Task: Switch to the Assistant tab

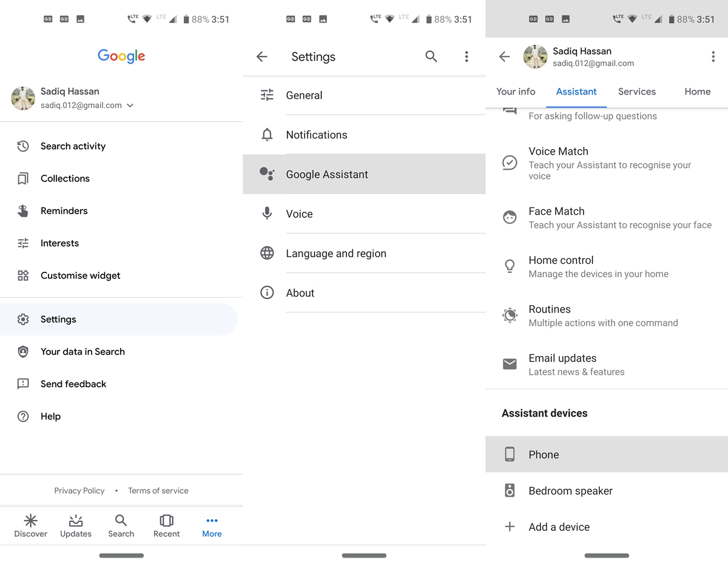Action: tap(576, 92)
